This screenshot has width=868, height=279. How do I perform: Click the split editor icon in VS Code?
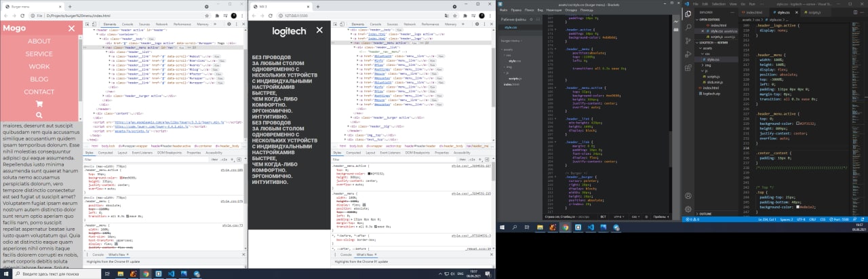[856, 12]
